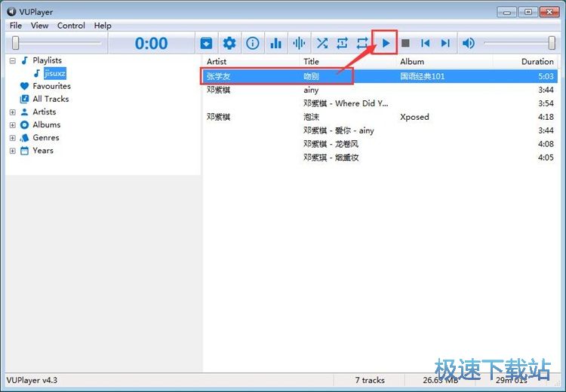Viewport: 566px width, 392px height.
Task: Select the Years tree item
Action: (43, 150)
